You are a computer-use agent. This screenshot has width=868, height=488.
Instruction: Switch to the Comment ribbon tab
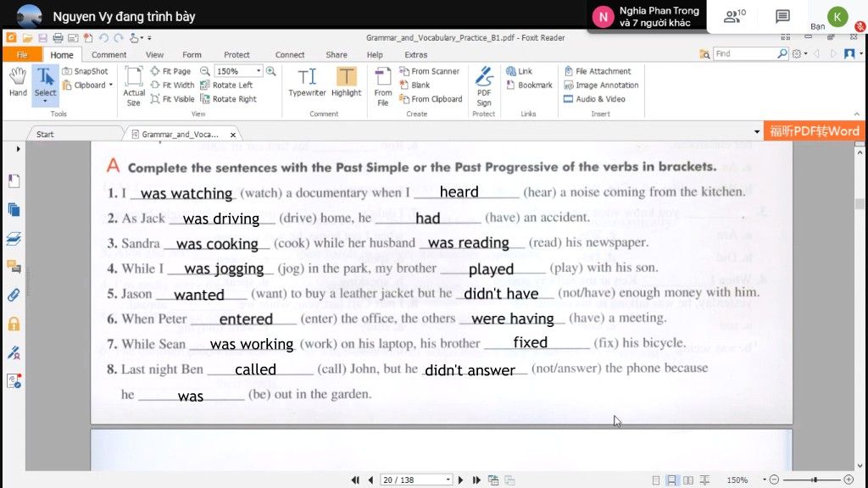coord(108,55)
